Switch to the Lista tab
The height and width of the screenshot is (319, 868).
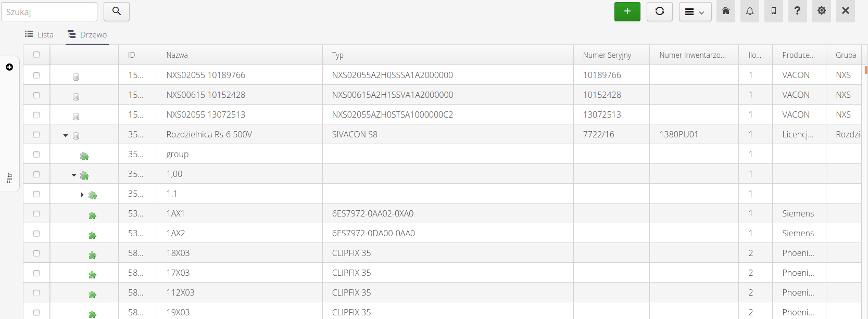[x=40, y=34]
